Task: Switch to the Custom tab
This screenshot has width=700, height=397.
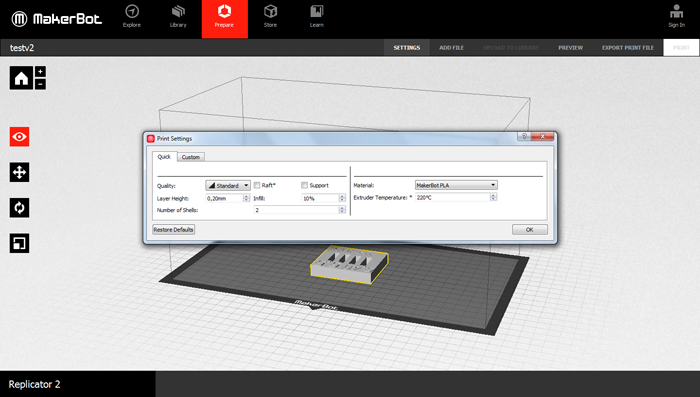Action: (x=191, y=157)
